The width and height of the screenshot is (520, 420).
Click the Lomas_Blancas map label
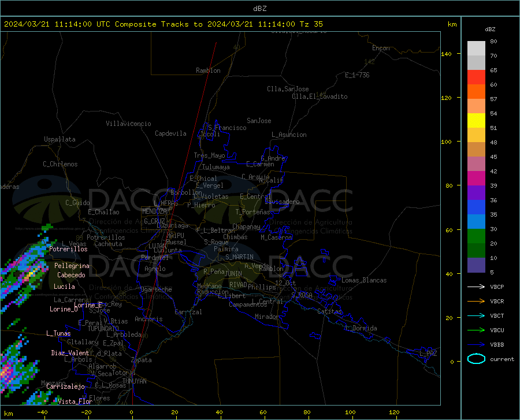(x=364, y=280)
